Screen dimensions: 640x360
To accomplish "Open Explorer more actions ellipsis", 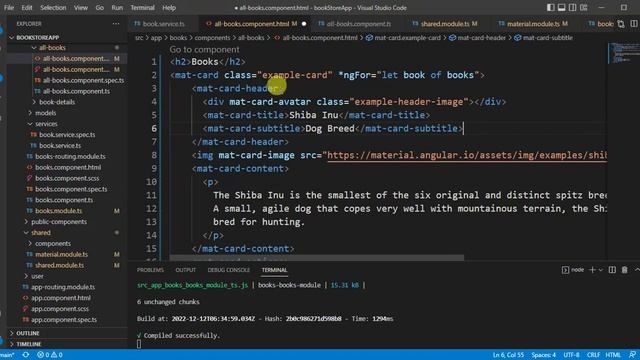I will click(x=116, y=24).
